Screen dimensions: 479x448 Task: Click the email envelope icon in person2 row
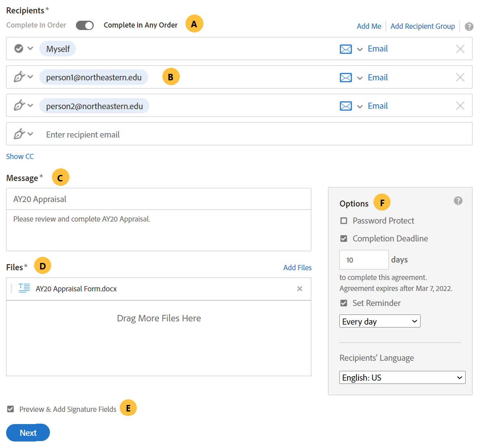tap(345, 106)
